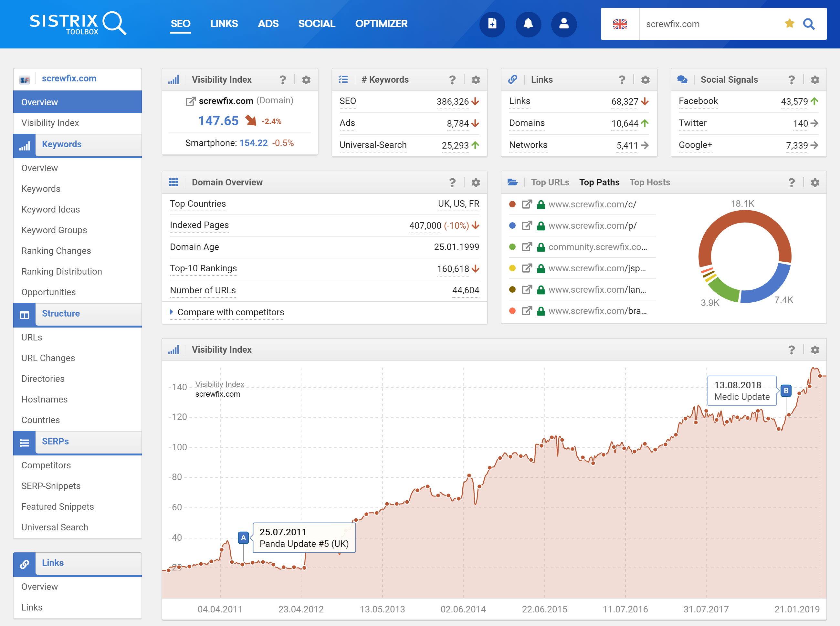
Task: Collapse the Keywords sidebar section
Action: [61, 144]
